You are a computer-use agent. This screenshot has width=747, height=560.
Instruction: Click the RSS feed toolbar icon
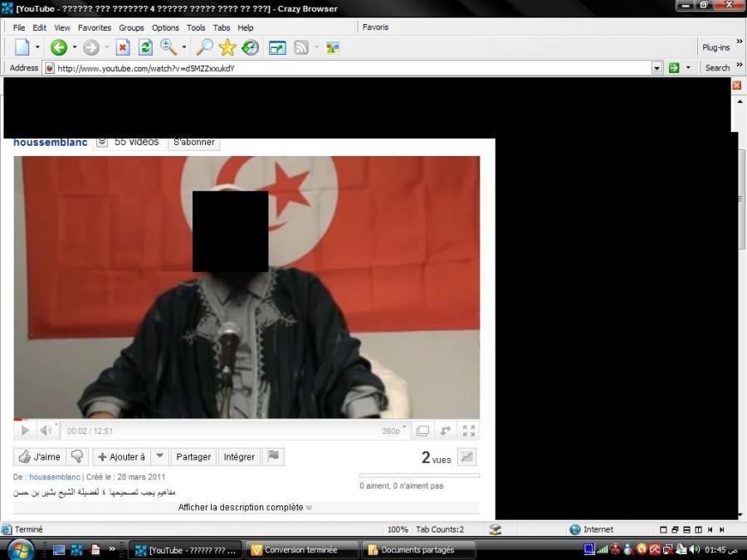(x=301, y=48)
